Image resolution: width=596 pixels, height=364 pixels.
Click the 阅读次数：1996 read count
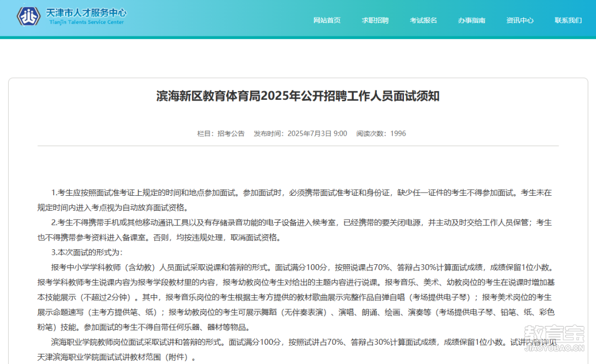pos(381,134)
